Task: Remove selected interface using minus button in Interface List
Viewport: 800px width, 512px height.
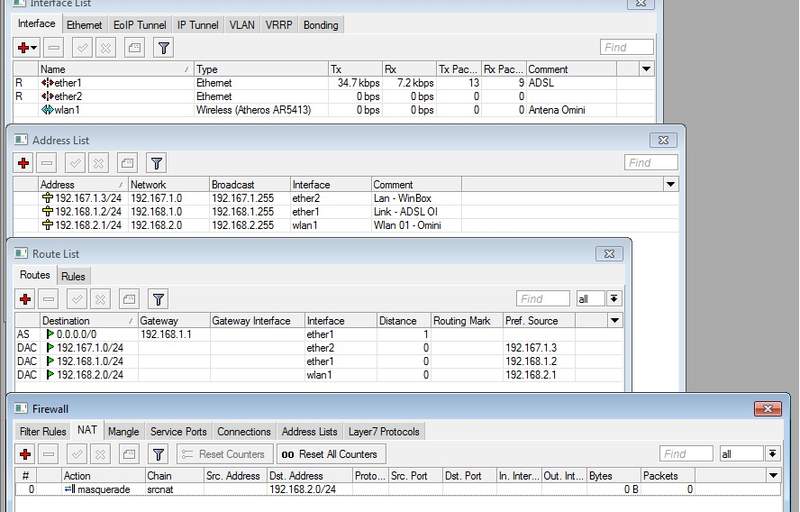Action: [53, 48]
